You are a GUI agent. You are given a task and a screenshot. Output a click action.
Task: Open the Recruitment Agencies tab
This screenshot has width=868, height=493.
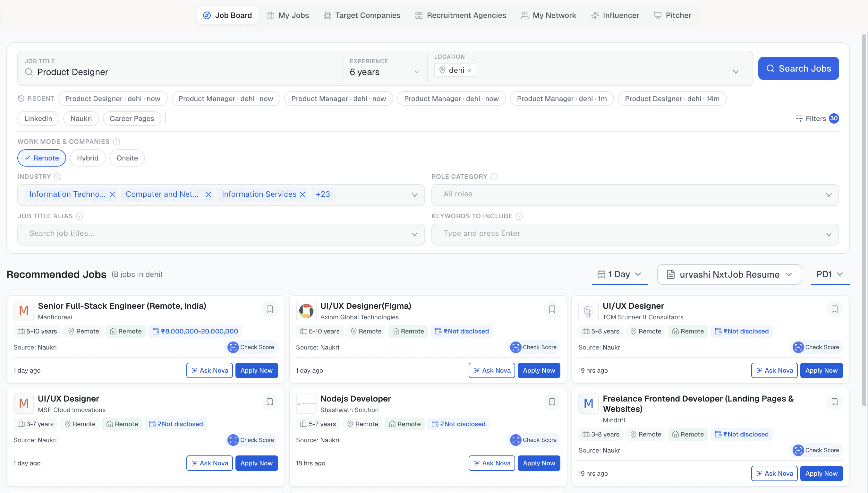point(461,16)
